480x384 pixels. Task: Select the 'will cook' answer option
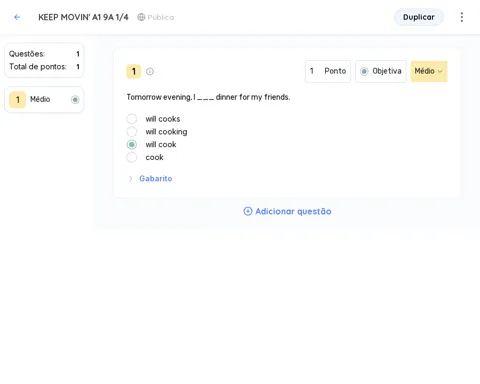132,144
